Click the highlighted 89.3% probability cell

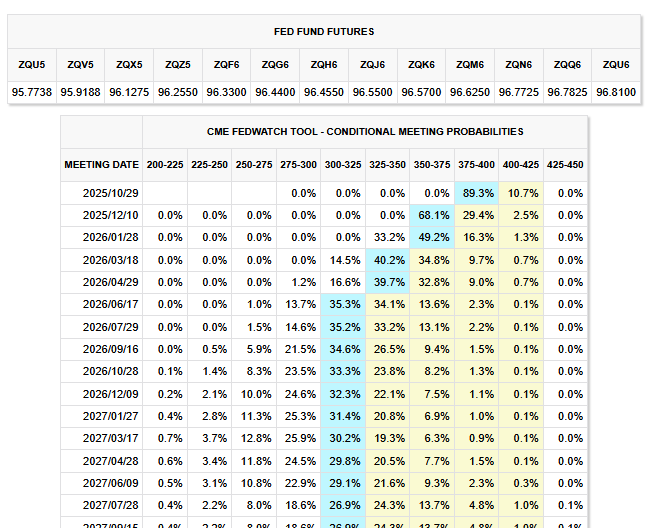click(476, 193)
